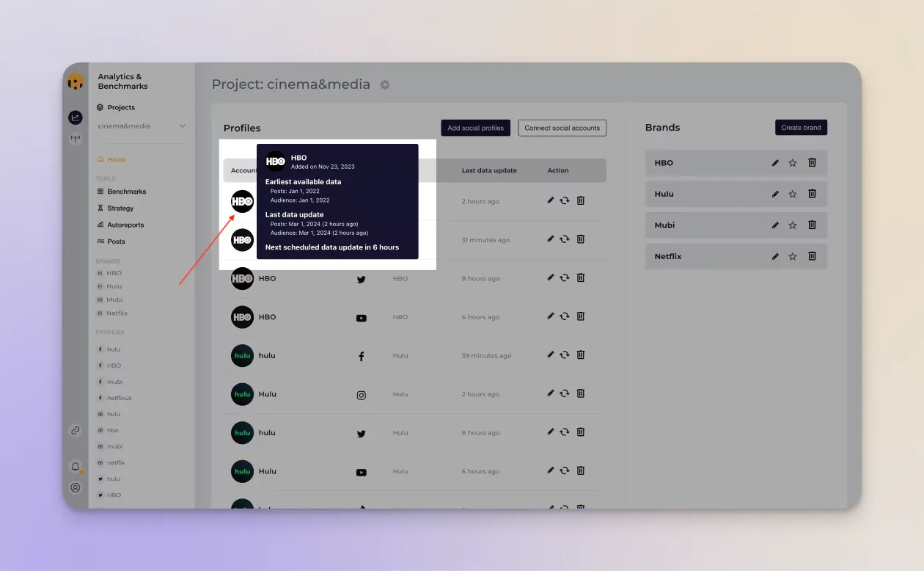Screen dimensions: 924x571
Task: Star the Netflix brand as favorite
Action: pyautogui.click(x=793, y=256)
